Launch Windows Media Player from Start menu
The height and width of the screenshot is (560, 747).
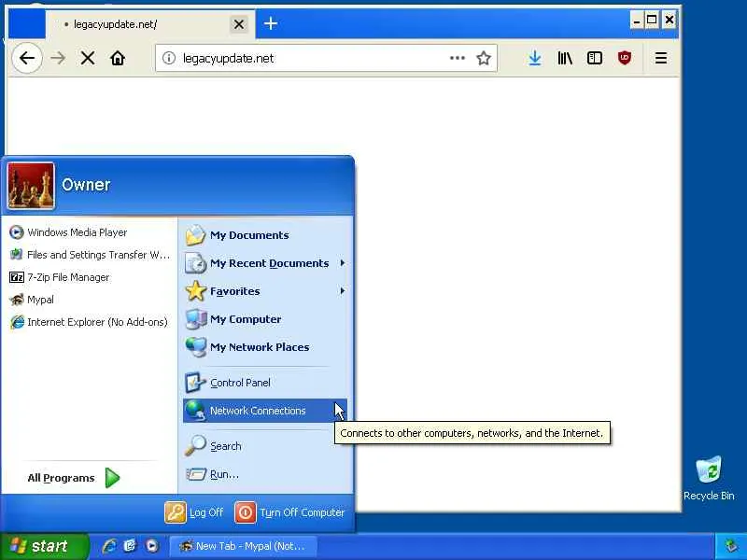click(90, 232)
